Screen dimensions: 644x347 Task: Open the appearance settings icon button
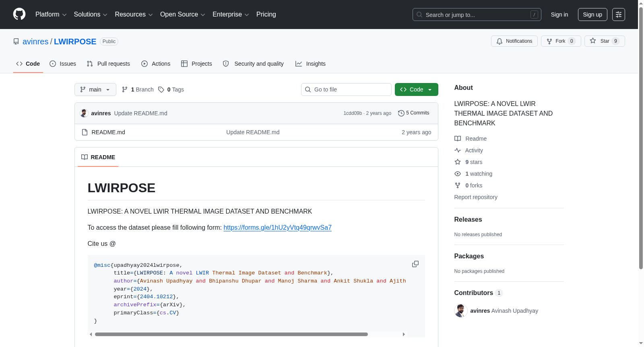click(619, 15)
